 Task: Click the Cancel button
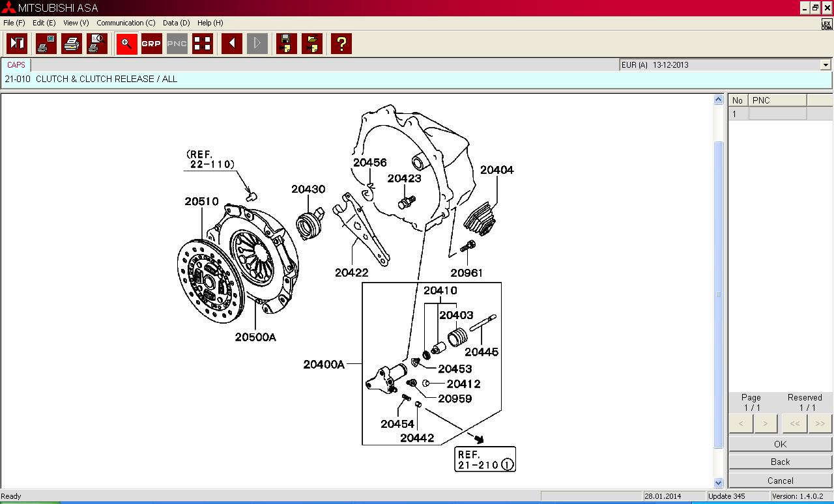point(780,481)
